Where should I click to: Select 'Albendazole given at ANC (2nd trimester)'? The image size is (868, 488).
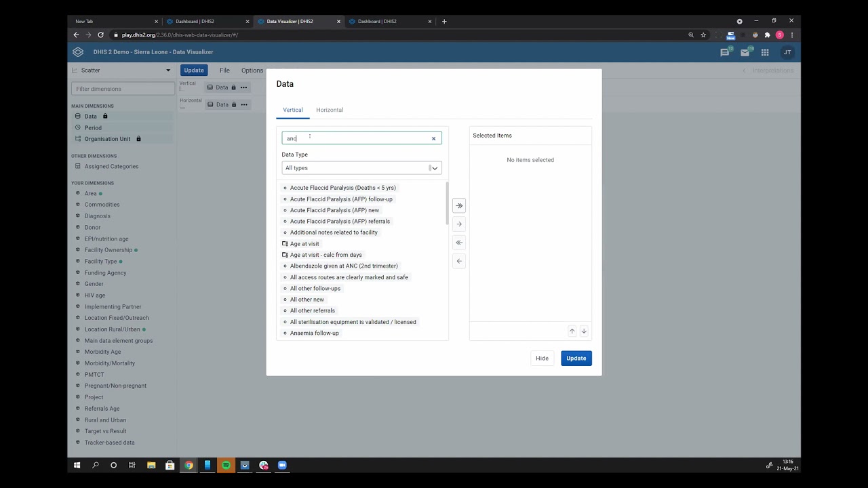[x=340, y=266]
